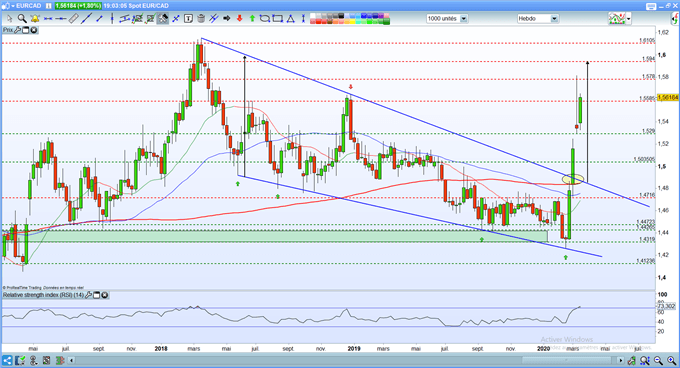The width and height of the screenshot is (680, 368).
Task: Click the 73,302 RSI value label
Action: click(667, 306)
